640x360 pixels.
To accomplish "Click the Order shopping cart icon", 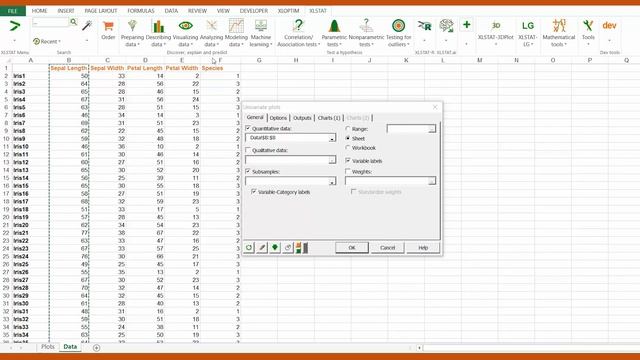I will click(108, 27).
